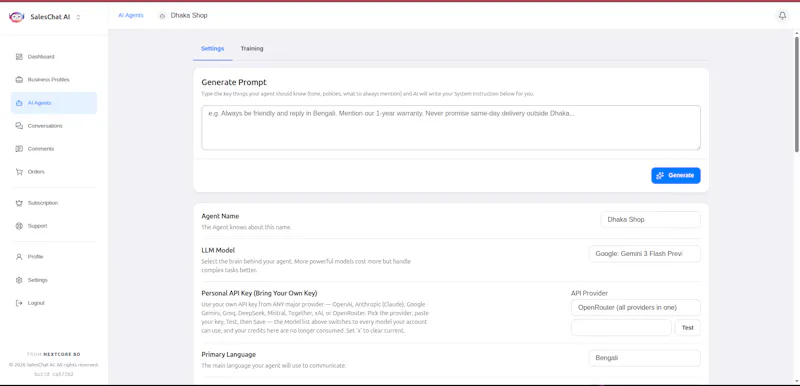This screenshot has width=800, height=386.
Task: Click the "Personal API Key (Bring Your Own Key)" heading
Action: pyautogui.click(x=259, y=293)
